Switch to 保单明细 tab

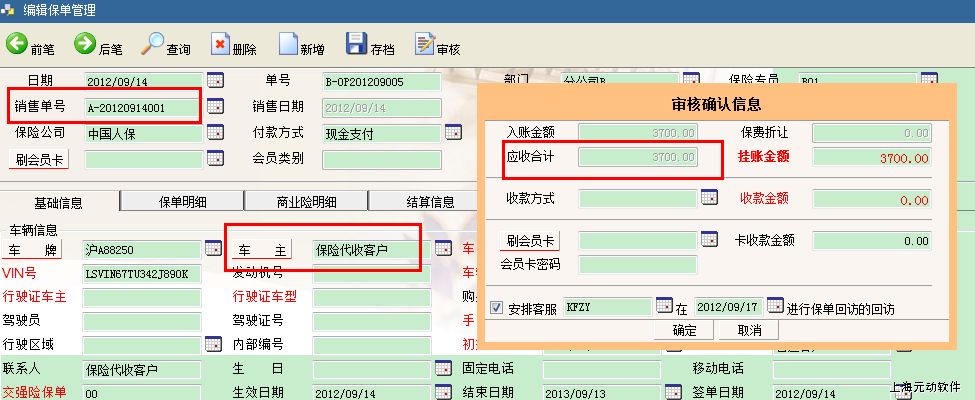point(183,202)
